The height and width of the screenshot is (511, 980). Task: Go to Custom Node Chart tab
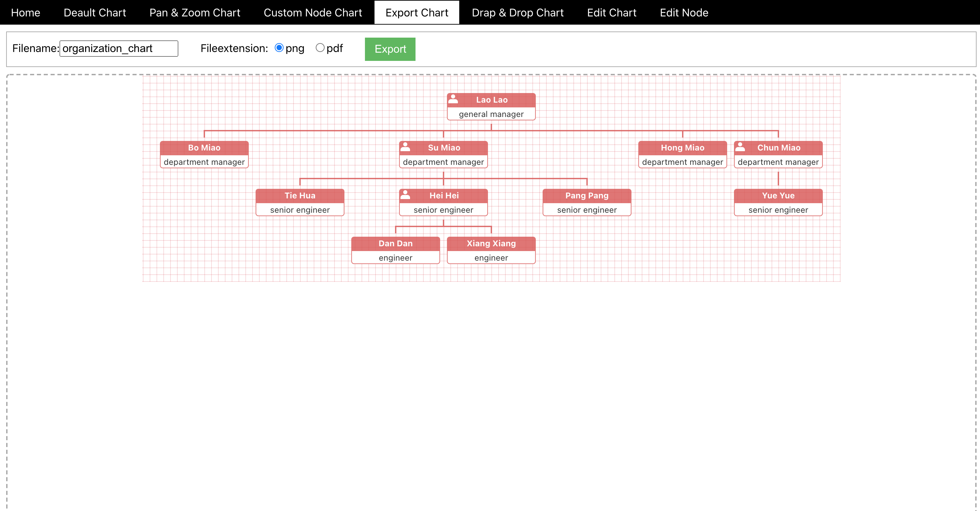tap(312, 13)
